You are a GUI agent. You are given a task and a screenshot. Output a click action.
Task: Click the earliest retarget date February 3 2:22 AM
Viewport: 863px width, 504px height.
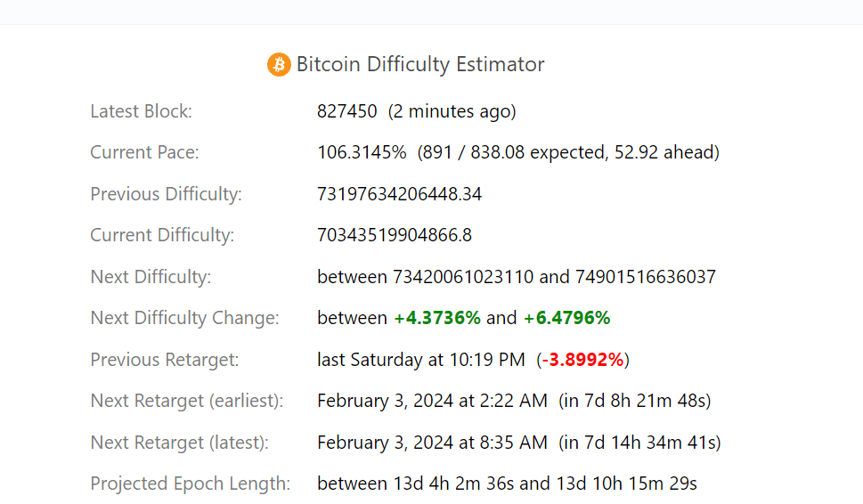pos(432,401)
